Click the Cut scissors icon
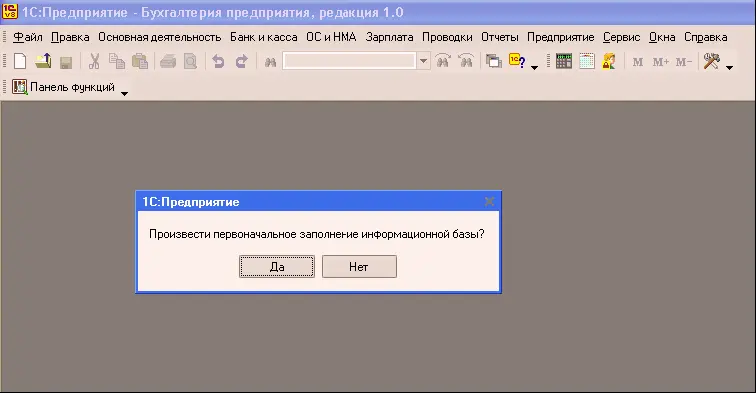Image resolution: width=756 pixels, height=393 pixels. [94, 61]
